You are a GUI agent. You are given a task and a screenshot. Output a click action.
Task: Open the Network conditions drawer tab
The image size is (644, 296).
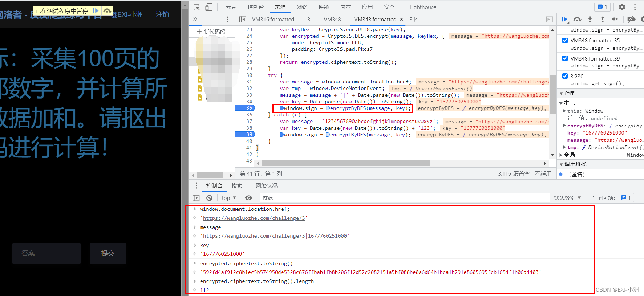click(267, 186)
